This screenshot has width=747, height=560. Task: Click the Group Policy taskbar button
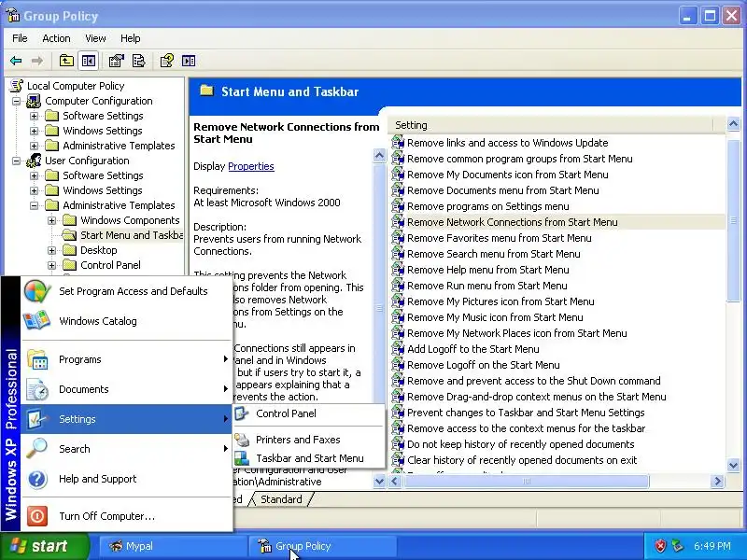point(322,546)
